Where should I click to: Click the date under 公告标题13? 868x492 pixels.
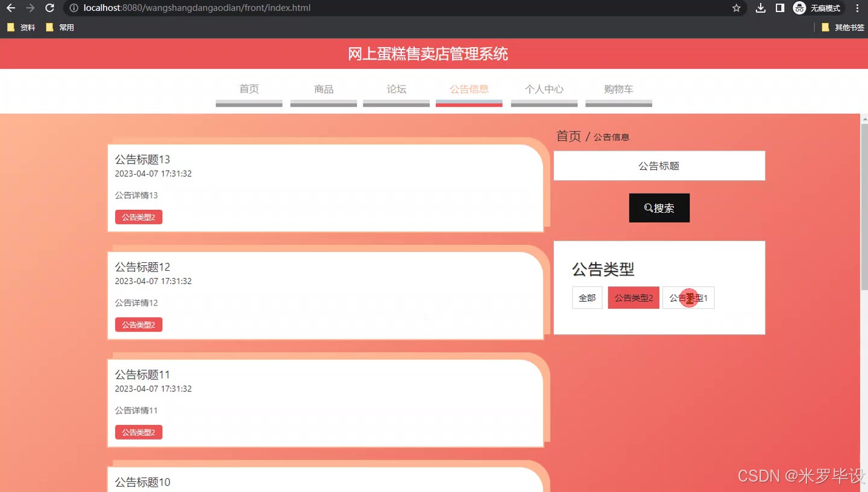click(153, 174)
